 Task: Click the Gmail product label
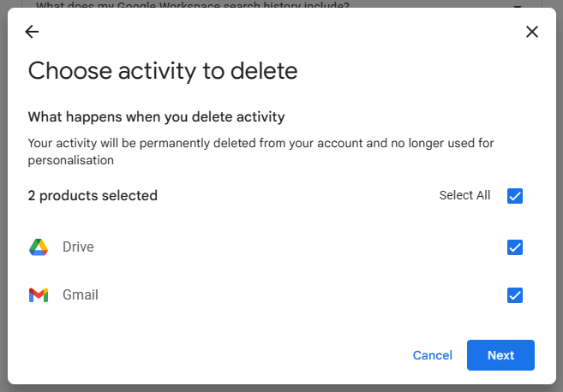[81, 294]
